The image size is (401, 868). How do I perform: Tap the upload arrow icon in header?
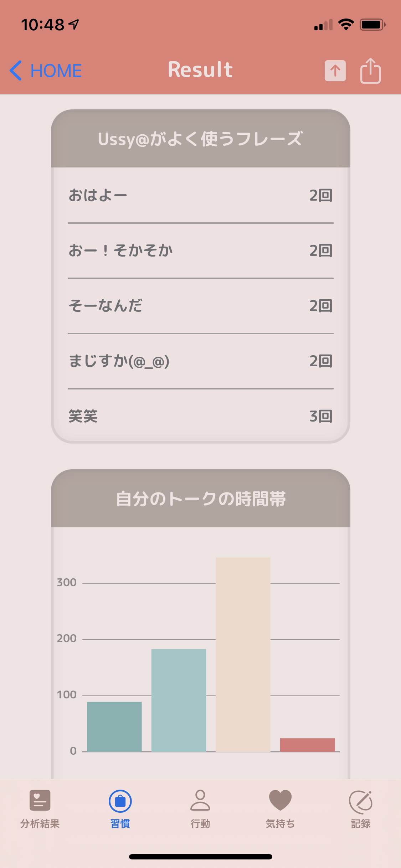[x=335, y=71]
